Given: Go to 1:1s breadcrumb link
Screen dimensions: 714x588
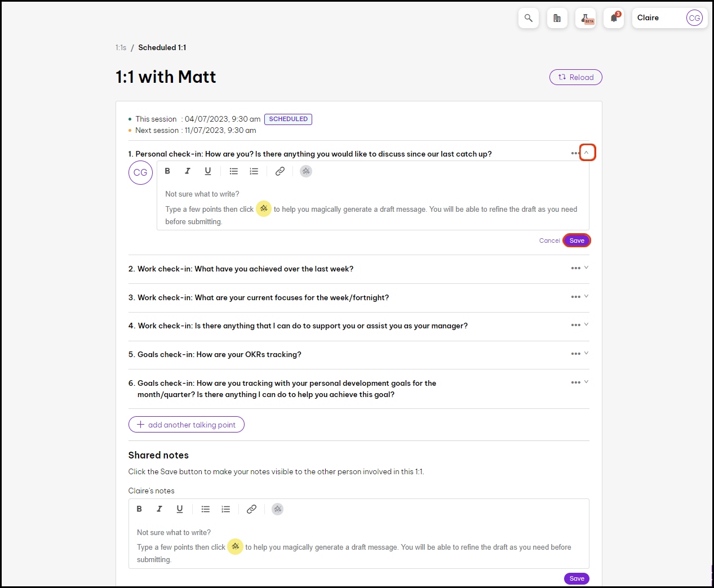Looking at the screenshot, I should [x=121, y=48].
